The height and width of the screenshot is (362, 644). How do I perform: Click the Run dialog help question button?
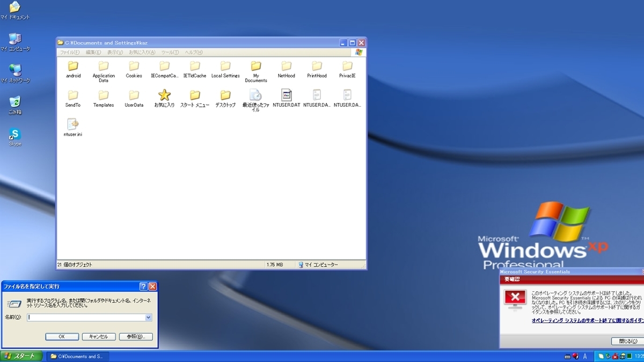(143, 286)
